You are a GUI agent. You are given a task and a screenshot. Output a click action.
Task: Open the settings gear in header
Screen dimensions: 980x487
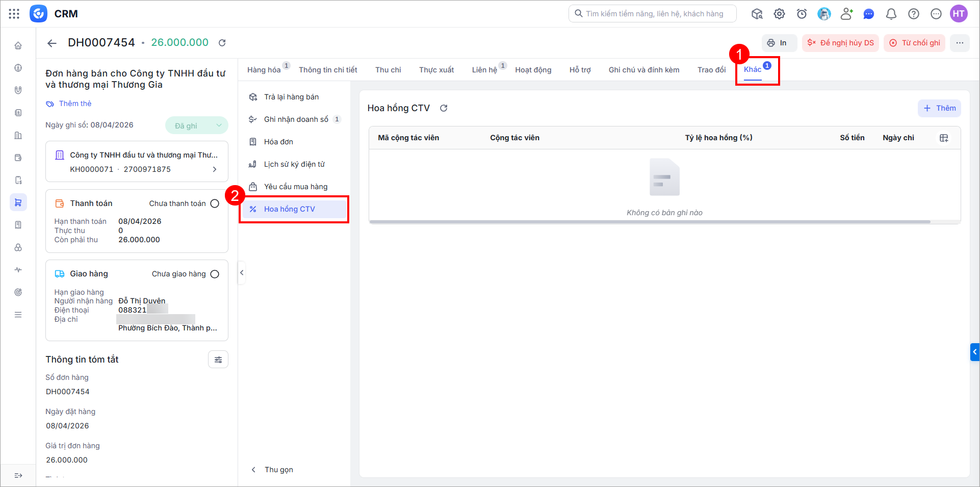point(779,14)
